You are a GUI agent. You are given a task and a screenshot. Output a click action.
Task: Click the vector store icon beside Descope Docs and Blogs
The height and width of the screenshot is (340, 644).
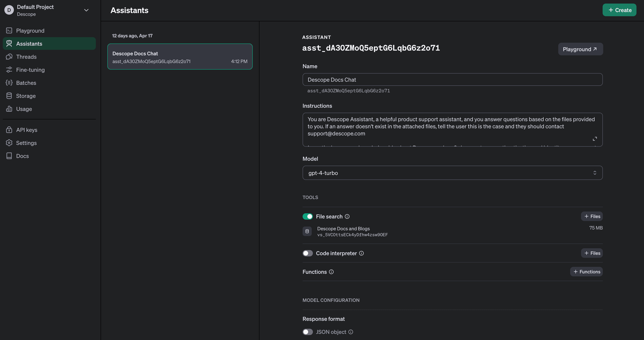(307, 231)
